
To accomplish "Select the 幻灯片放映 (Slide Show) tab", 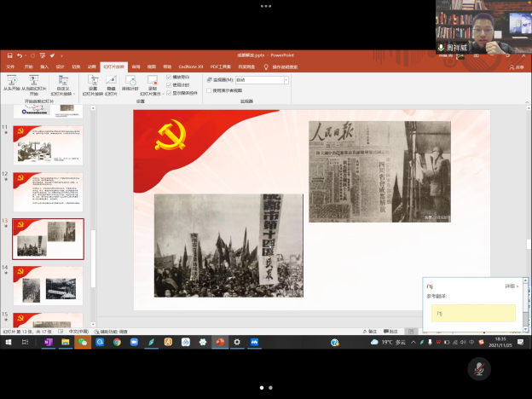I will click(113, 66).
